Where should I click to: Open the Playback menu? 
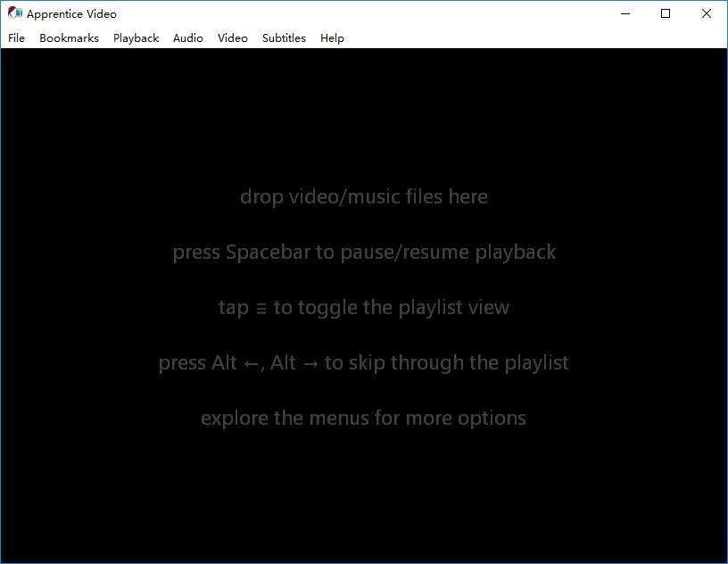[x=136, y=38]
